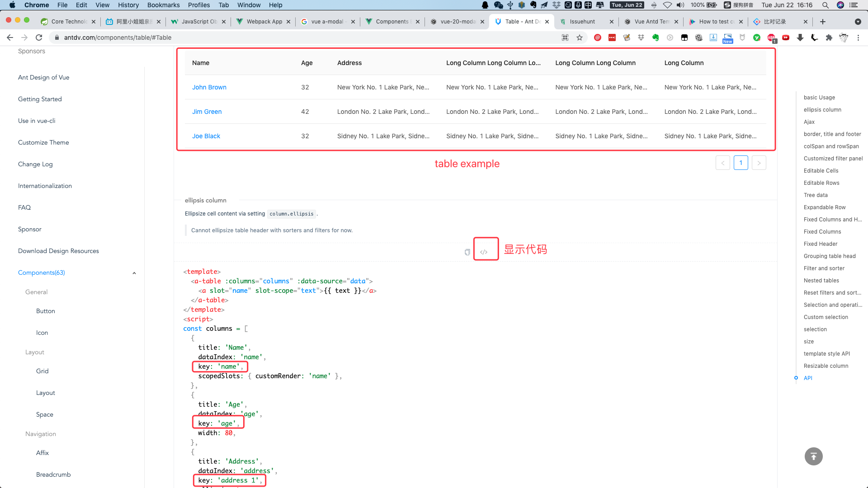Open the Chrome extensions puzzle icon

(829, 38)
